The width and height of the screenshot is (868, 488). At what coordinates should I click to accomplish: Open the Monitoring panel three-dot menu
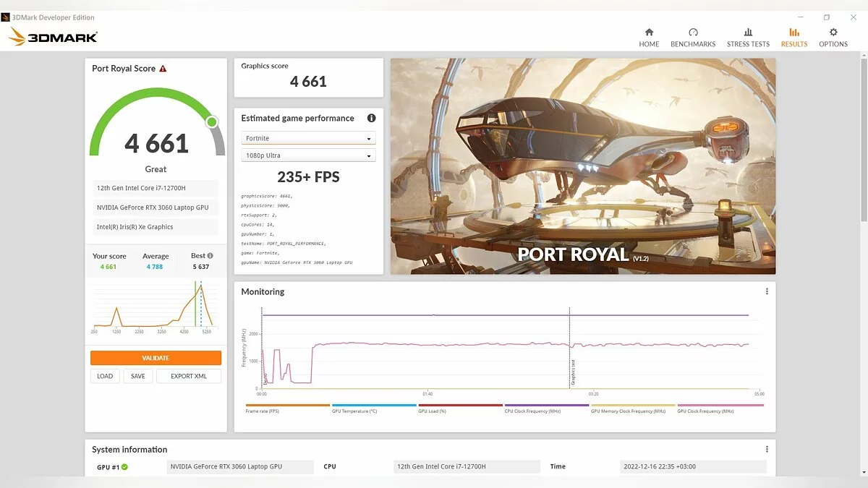(767, 291)
